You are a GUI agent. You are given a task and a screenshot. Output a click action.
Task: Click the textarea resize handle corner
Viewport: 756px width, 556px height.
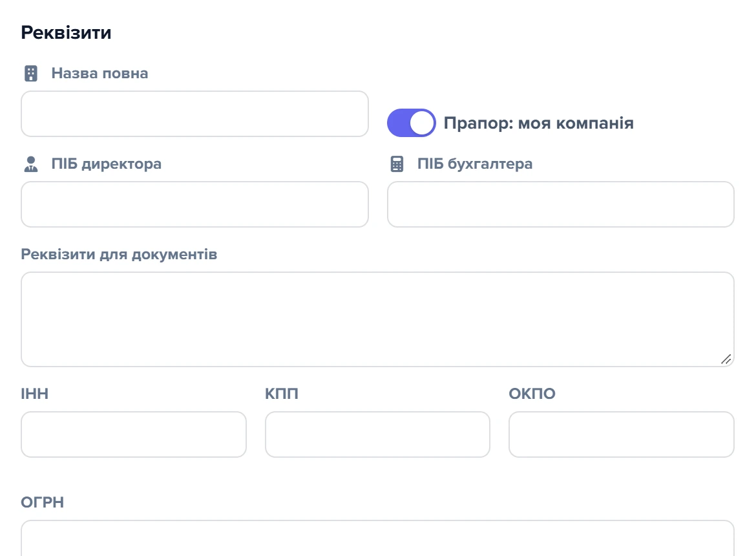(726, 359)
